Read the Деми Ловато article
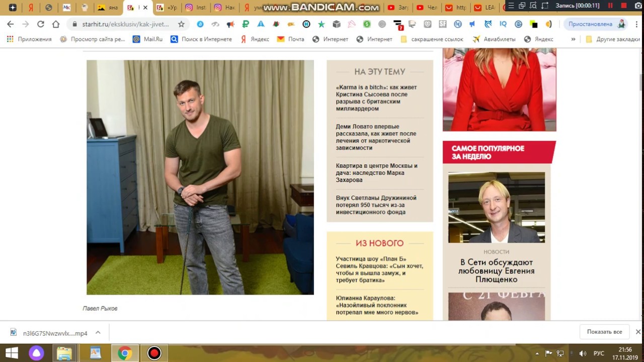 pyautogui.click(x=376, y=137)
